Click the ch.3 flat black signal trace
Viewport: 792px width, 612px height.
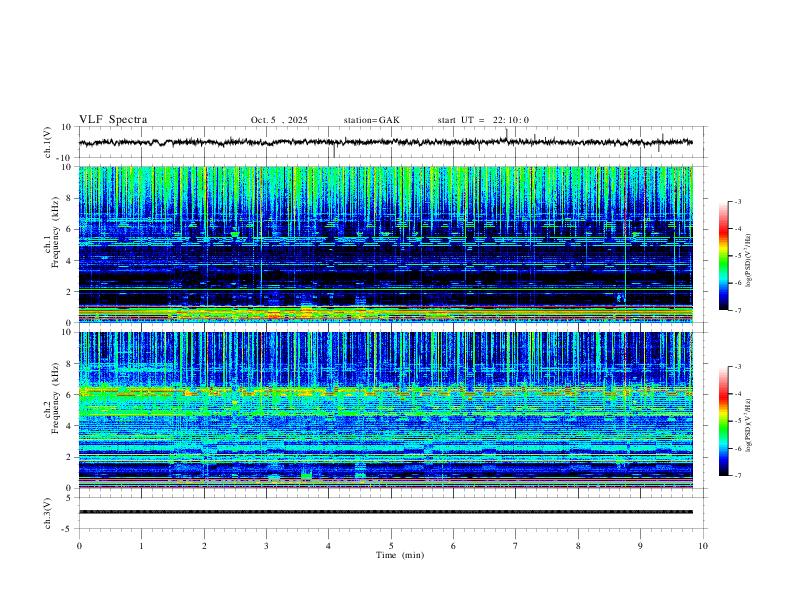point(385,512)
